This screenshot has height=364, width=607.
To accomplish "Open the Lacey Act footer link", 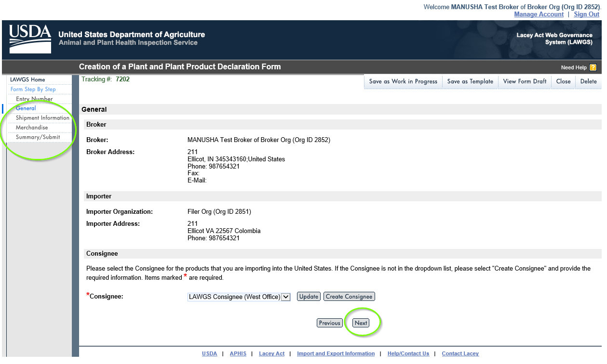I will [271, 353].
